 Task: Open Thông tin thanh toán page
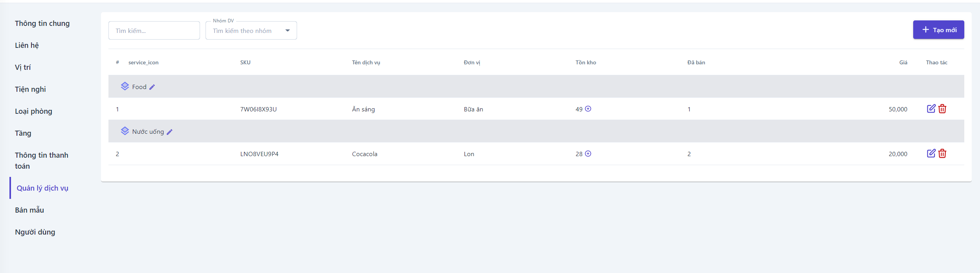pyautogui.click(x=42, y=160)
